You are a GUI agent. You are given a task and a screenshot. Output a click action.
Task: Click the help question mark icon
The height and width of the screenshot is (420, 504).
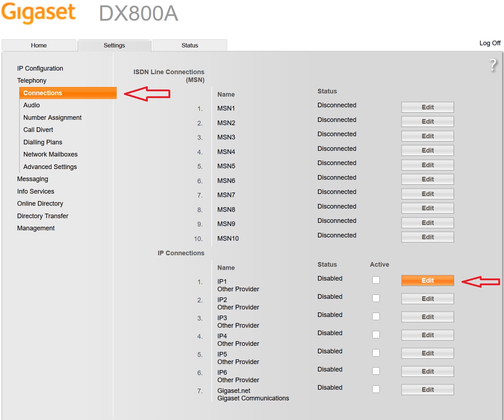click(493, 65)
